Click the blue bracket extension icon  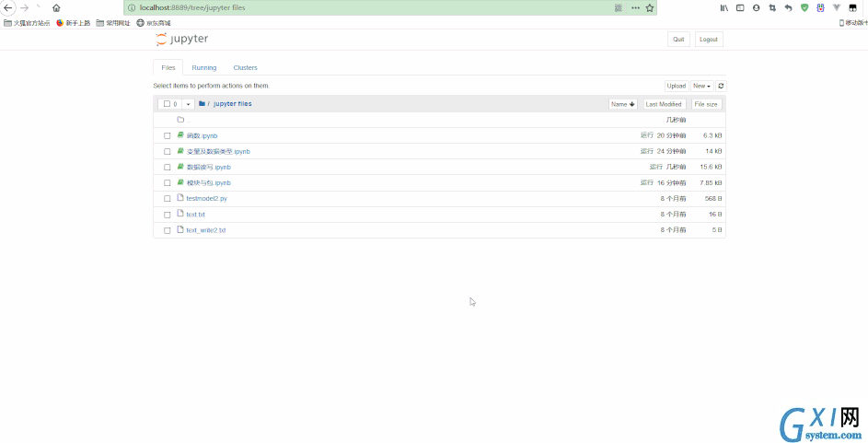820,7
